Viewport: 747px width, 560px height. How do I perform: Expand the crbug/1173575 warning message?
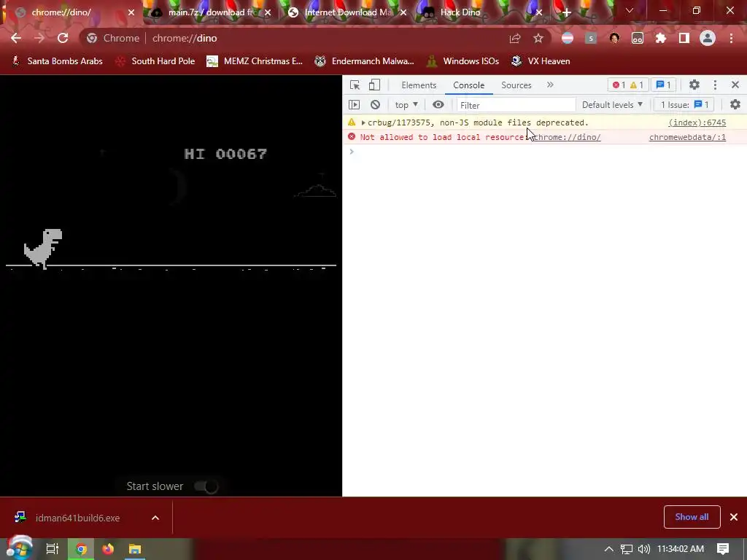pos(363,122)
